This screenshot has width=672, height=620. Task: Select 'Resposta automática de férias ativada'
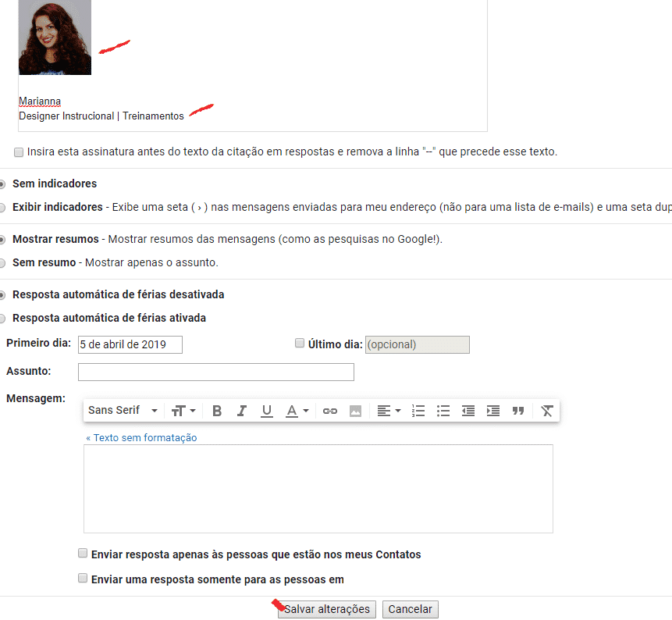pyautogui.click(x=2, y=318)
